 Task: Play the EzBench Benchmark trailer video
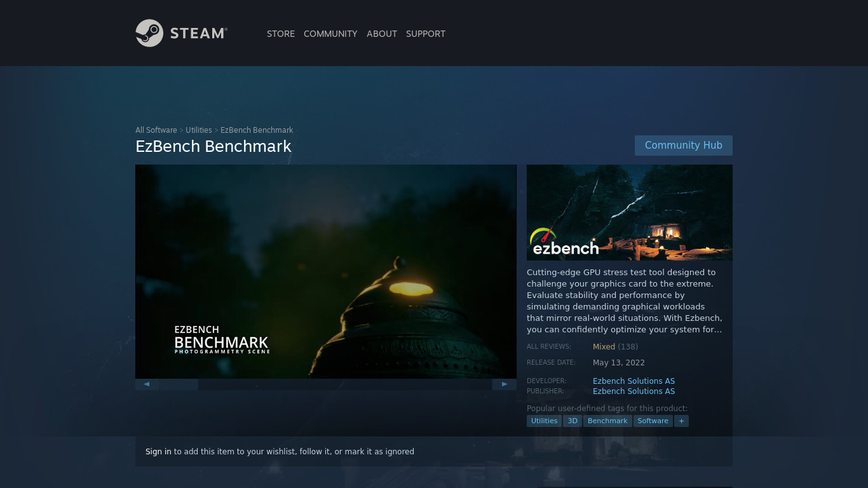click(326, 271)
